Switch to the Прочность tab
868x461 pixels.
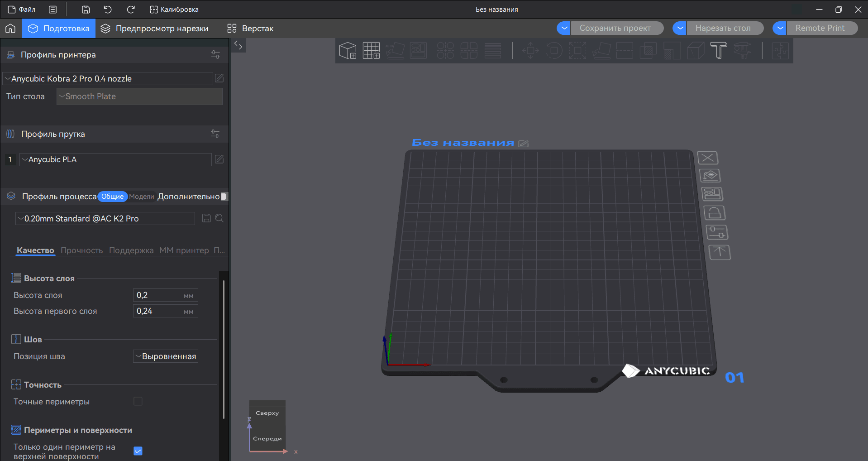[x=81, y=250]
